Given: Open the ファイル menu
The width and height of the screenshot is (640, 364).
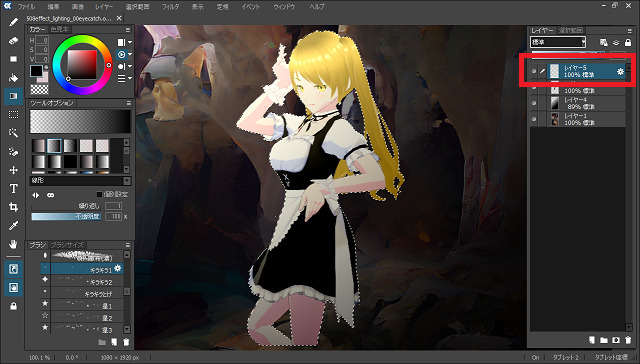Looking at the screenshot, I should click(27, 7).
